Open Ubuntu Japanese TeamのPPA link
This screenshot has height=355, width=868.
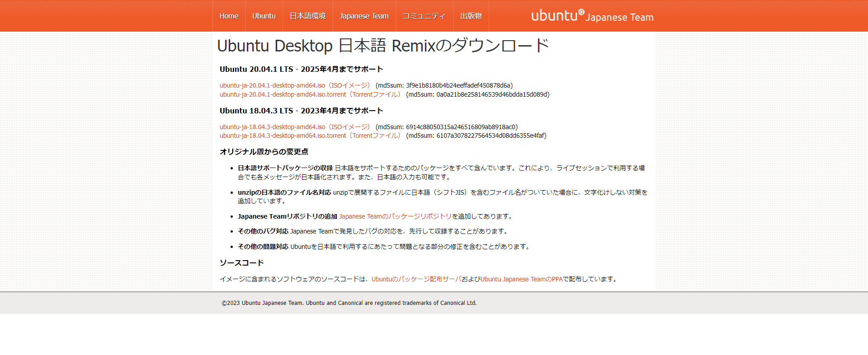pos(522,279)
